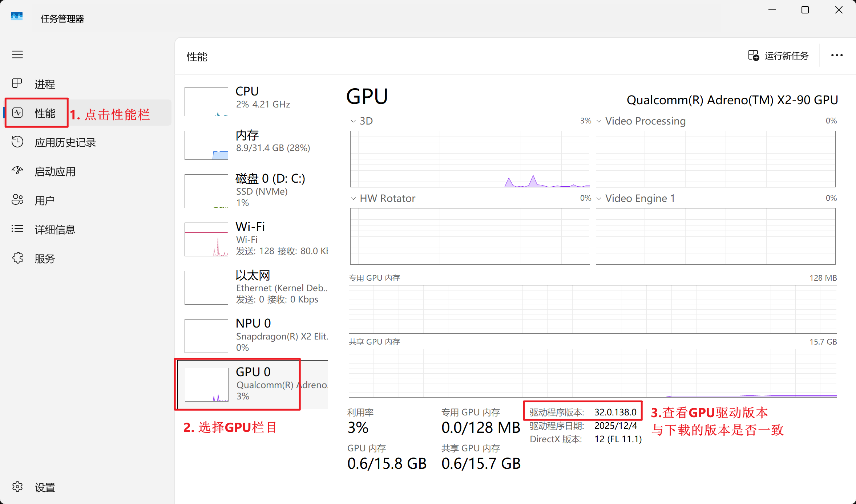The width and height of the screenshot is (856, 504).
Task: Click 运行新任务 run new task button
Action: click(779, 56)
